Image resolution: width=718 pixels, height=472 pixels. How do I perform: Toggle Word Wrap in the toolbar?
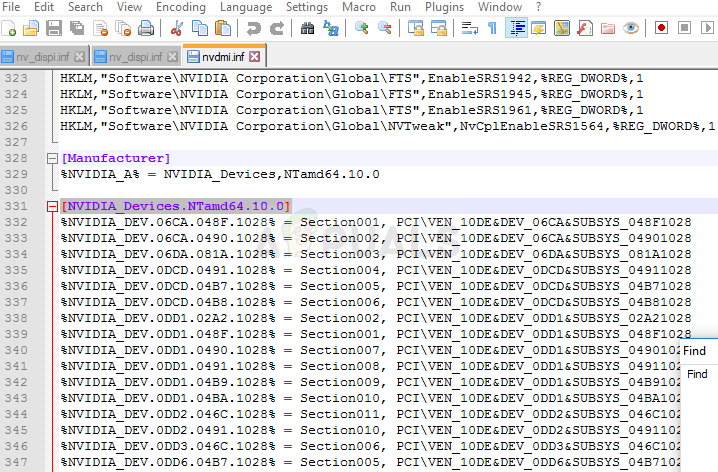pyautogui.click(x=468, y=28)
